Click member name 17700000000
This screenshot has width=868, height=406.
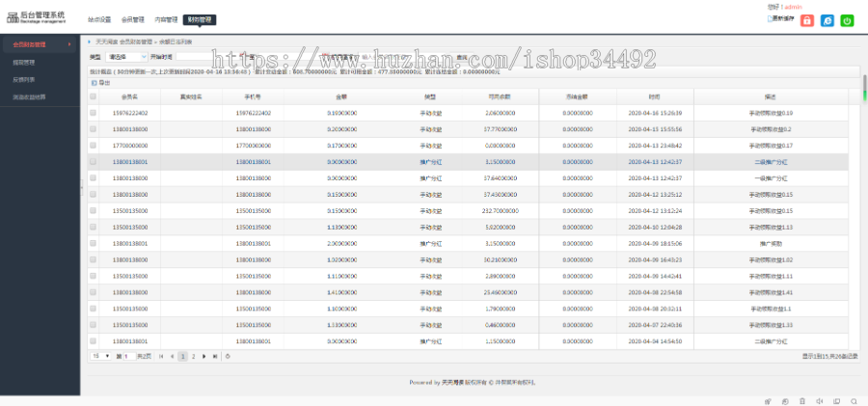click(129, 145)
